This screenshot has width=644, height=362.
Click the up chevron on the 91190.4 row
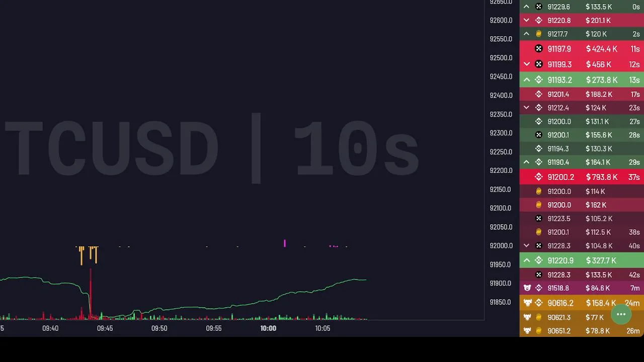[x=526, y=162]
